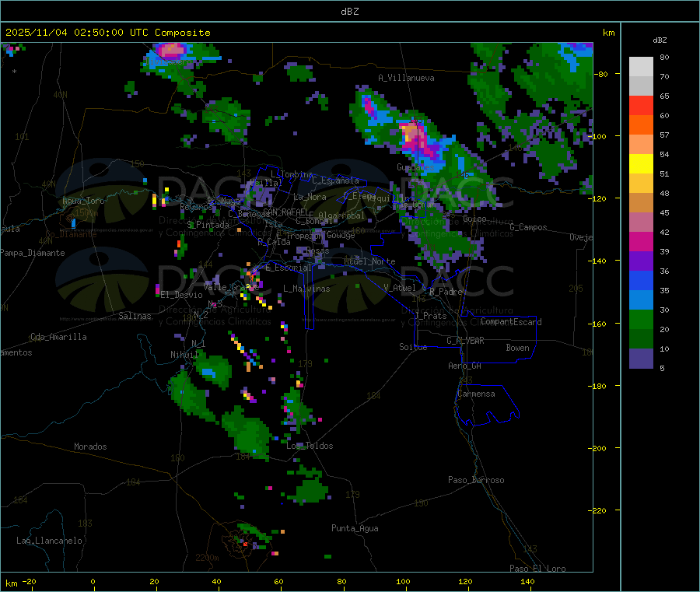Click the 140 km horizontal axis tick label

click(x=527, y=582)
